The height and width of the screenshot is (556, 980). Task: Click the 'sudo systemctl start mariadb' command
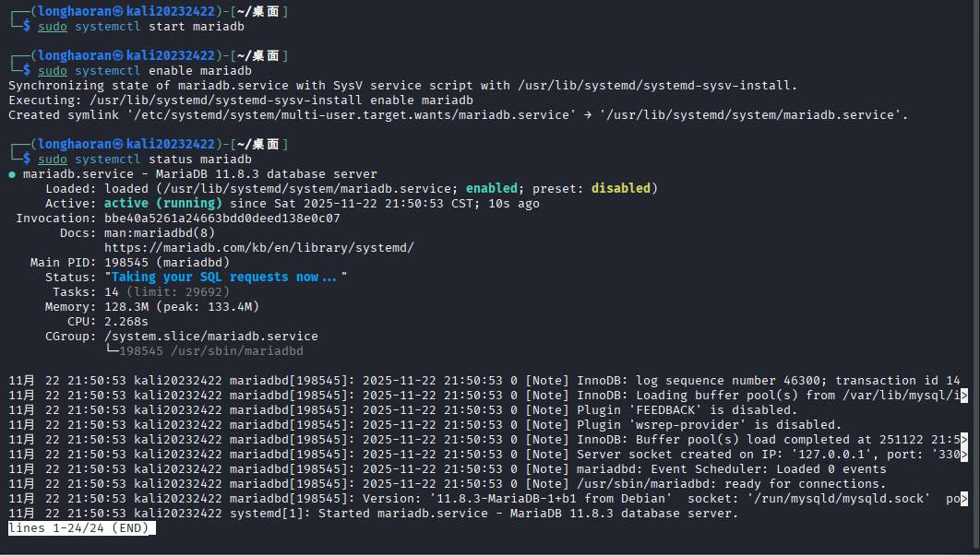[141, 27]
